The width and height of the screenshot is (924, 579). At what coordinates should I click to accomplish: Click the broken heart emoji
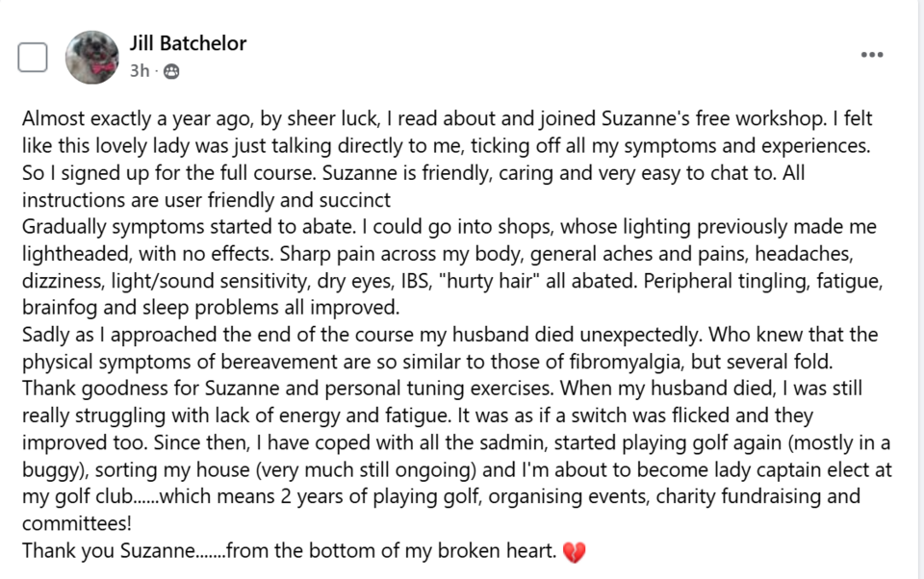575,552
